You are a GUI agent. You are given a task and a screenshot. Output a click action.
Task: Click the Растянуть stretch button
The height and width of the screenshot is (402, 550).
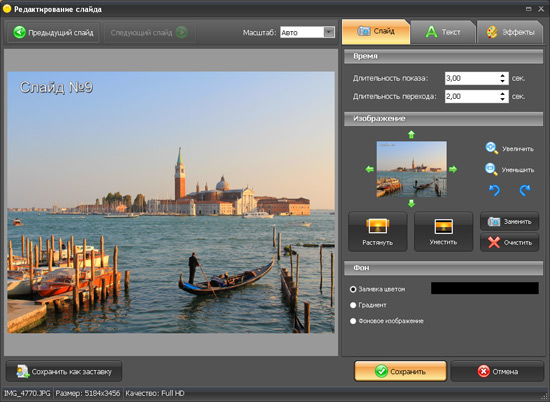pos(377,231)
